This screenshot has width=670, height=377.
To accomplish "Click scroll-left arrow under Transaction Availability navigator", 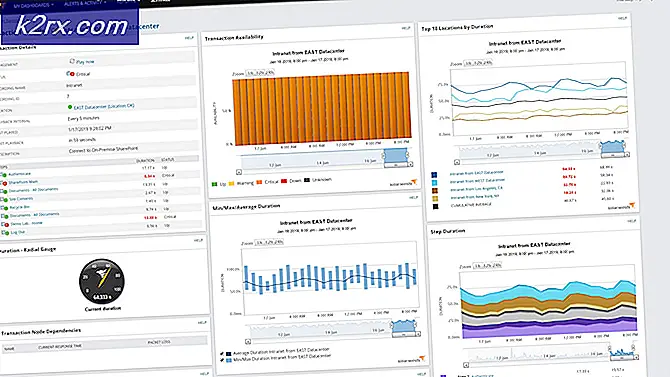I will click(x=239, y=172).
